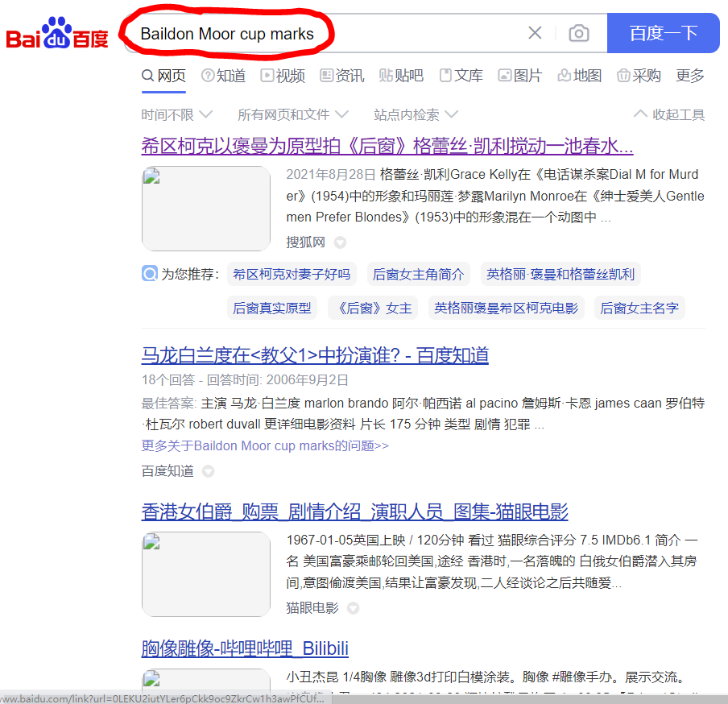Click the 百度一下 search button
This screenshot has width=728, height=704.
point(663,33)
